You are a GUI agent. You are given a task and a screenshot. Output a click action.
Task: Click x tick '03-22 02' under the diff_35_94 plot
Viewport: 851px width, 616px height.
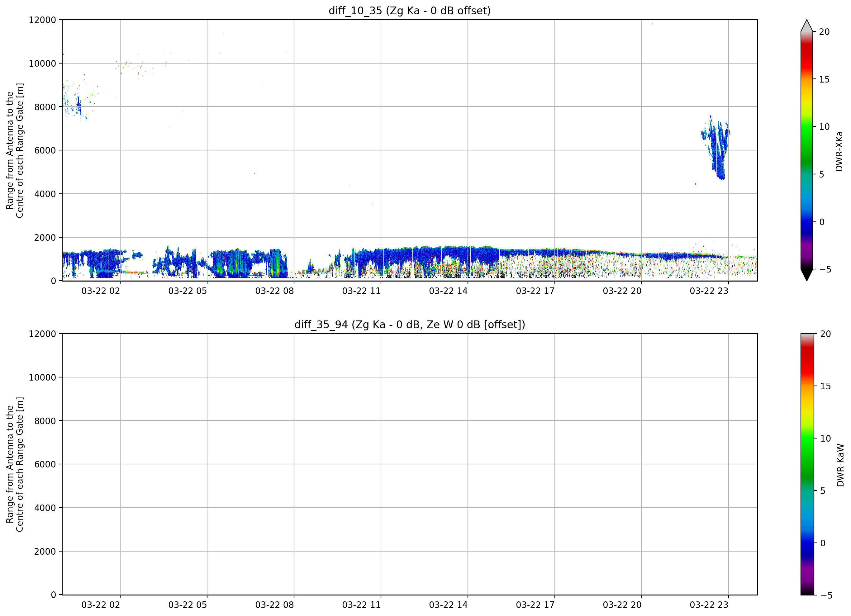[101, 605]
